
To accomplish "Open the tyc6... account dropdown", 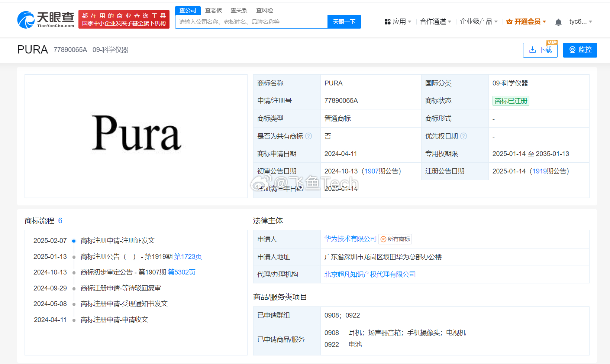I will point(581,22).
